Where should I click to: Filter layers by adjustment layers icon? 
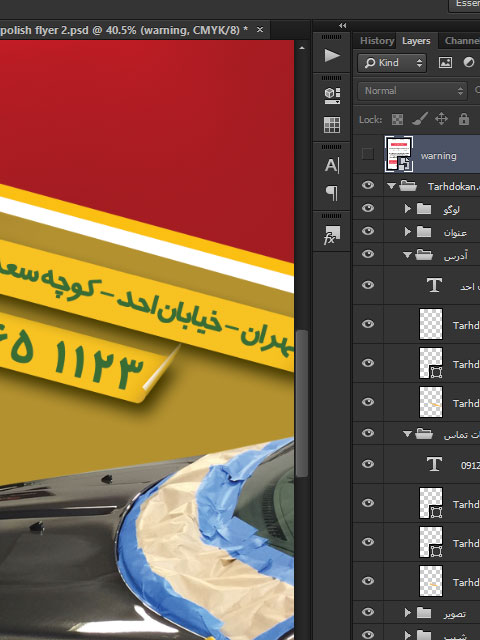tap(469, 62)
